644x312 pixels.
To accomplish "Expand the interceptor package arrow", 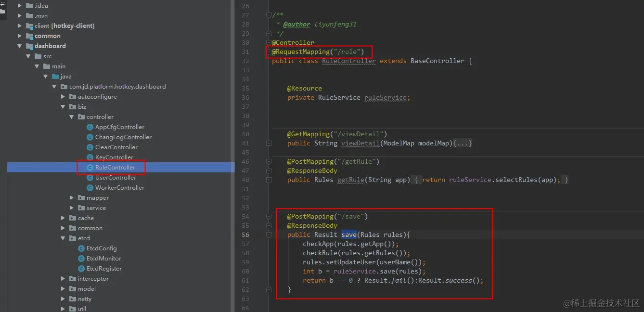I will (63, 279).
